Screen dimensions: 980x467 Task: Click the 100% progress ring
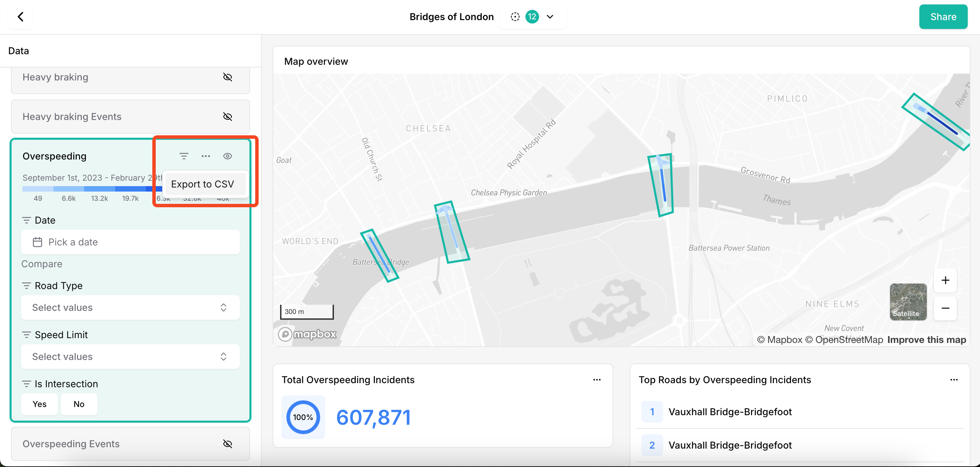303,417
